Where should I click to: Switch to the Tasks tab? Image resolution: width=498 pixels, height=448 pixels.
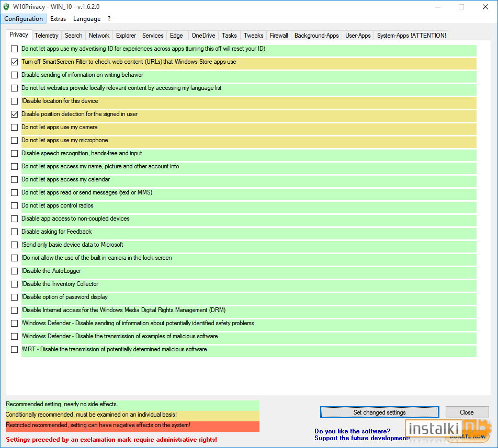[229, 36]
